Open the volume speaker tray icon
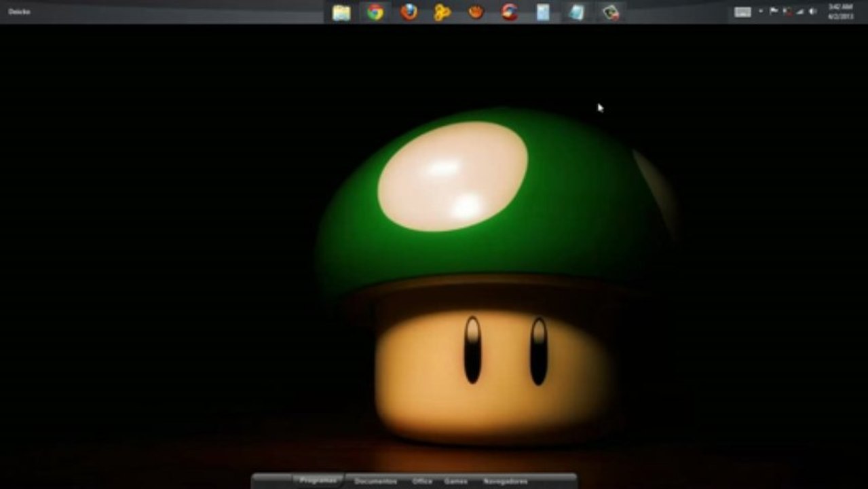This screenshot has height=489, width=868. pos(812,11)
